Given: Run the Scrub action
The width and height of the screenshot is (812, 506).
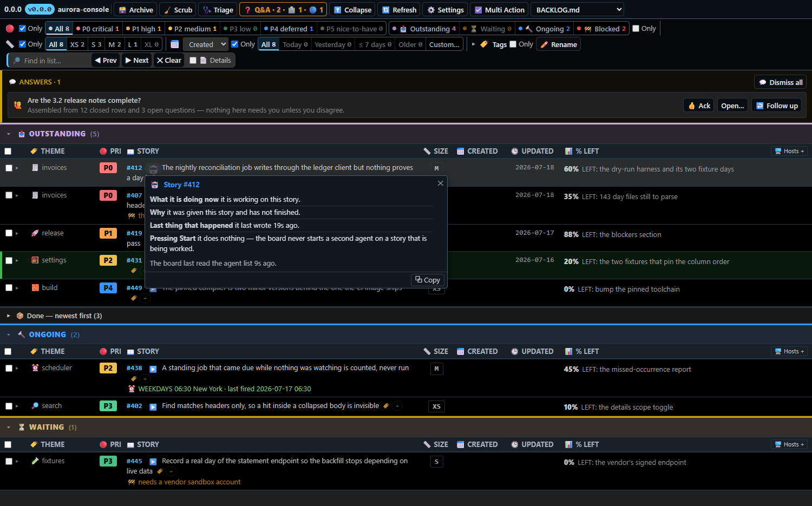Looking at the screenshot, I should click(x=178, y=10).
